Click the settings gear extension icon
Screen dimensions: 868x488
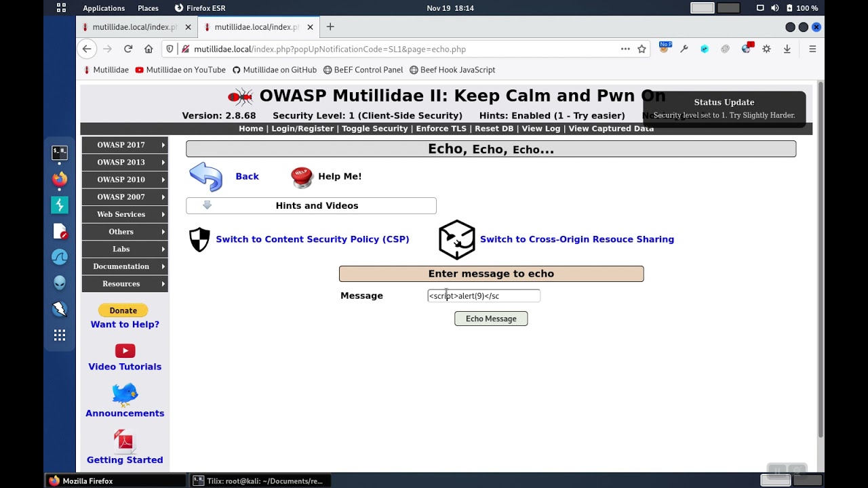coord(766,49)
